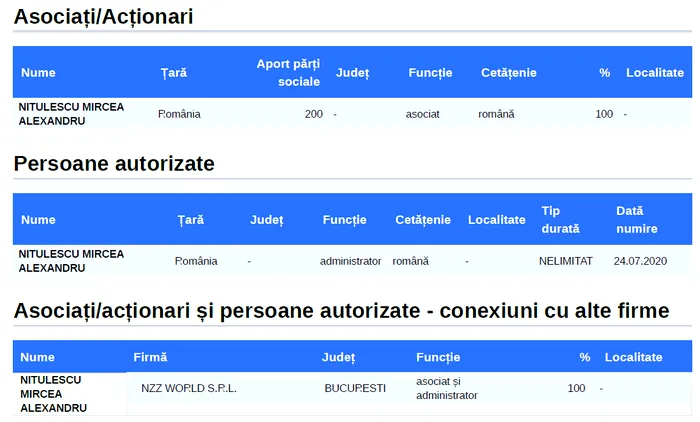The height and width of the screenshot is (422, 700).
Task: Click the 'conexiuni cu alte firme' section heading
Action: click(341, 311)
